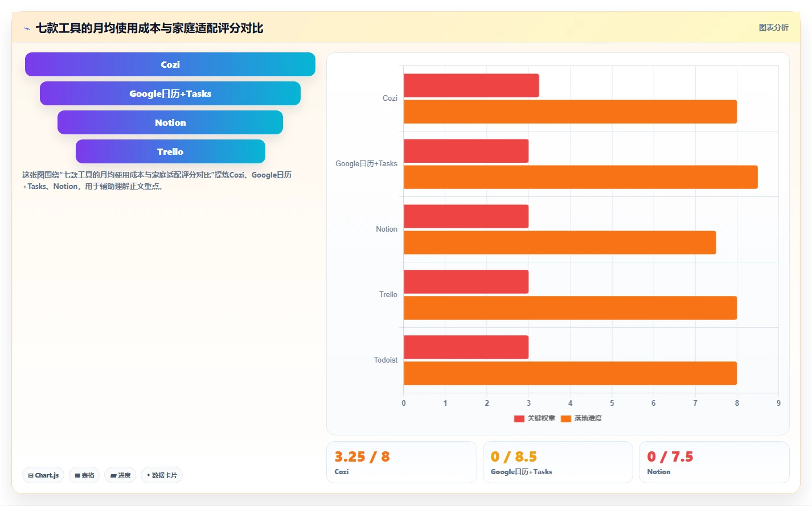The image size is (812, 506).
Task: Click the Todoist axis label
Action: pyautogui.click(x=386, y=360)
